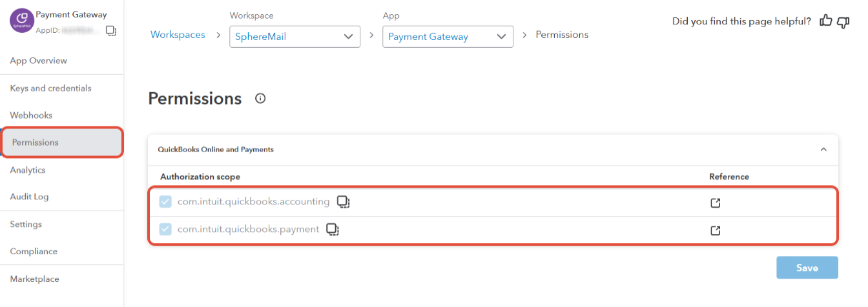Open reference link for accounting scope
Screen dimensions: 868x307
(715, 203)
